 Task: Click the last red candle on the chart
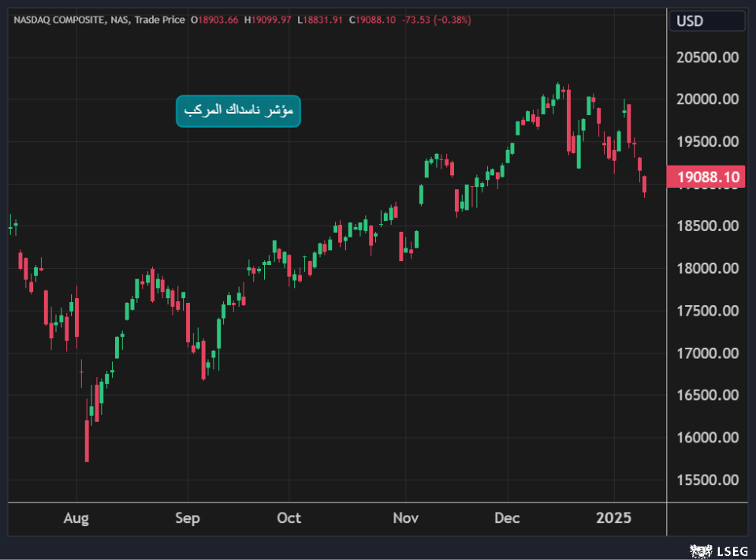[x=645, y=185]
